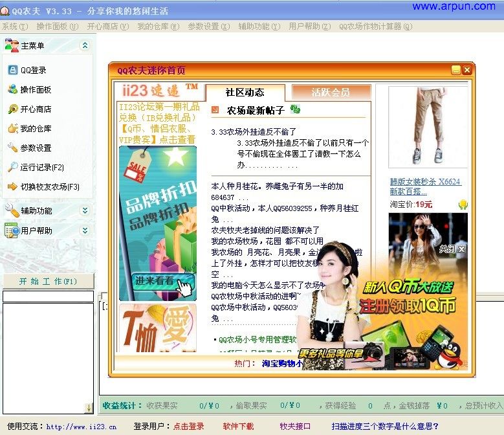Switch to the 社区动态 tab
Viewport: 504px width, 435px height.
pos(245,93)
